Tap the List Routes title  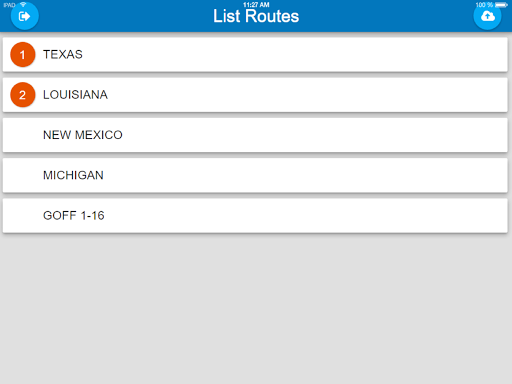coord(256,16)
